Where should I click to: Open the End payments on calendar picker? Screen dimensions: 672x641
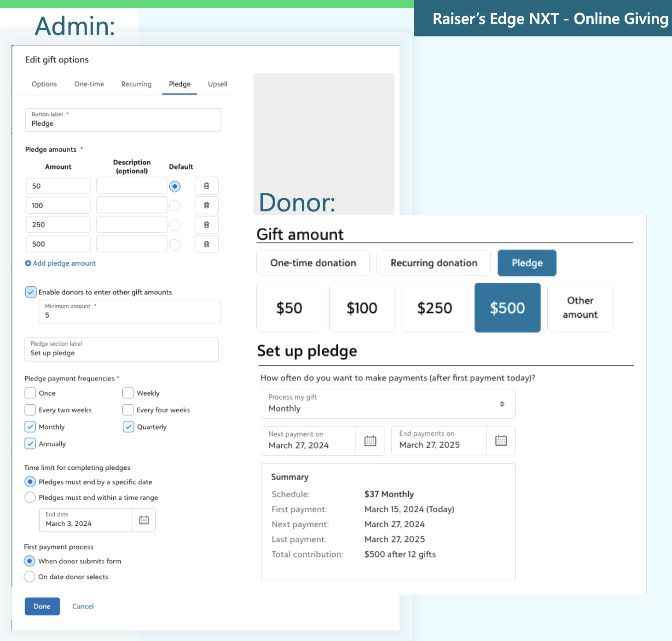(x=501, y=440)
